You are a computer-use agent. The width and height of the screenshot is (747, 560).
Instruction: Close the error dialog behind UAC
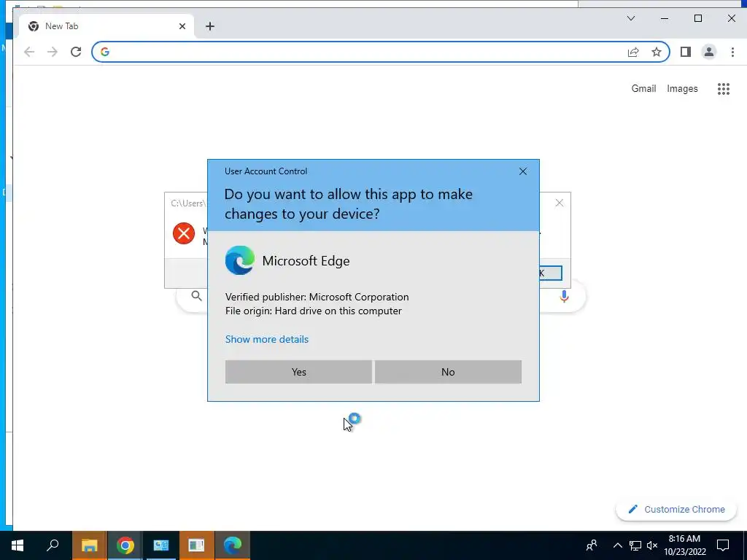coord(560,203)
